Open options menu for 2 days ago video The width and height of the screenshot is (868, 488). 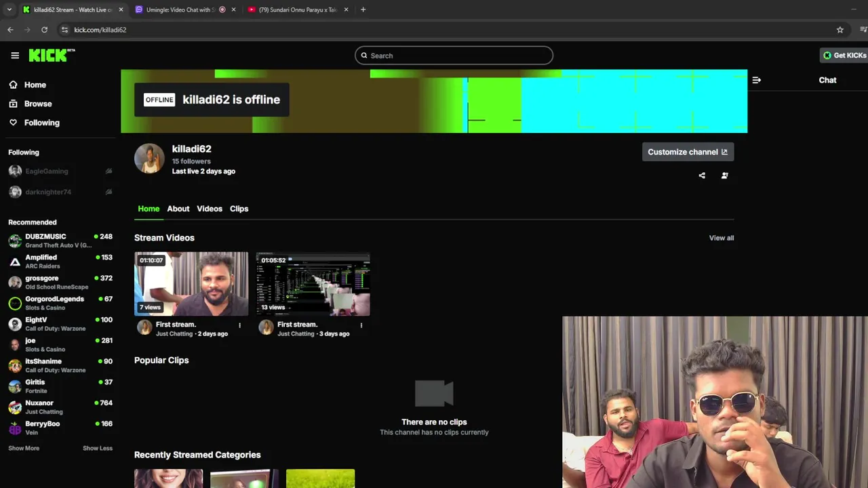[239, 325]
